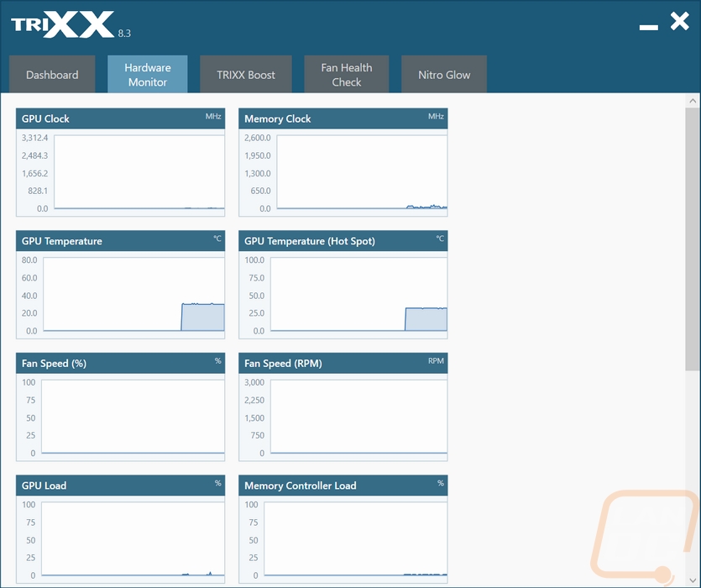
Task: Click the Fan Speed (RPM) panel header
Action: click(x=343, y=363)
